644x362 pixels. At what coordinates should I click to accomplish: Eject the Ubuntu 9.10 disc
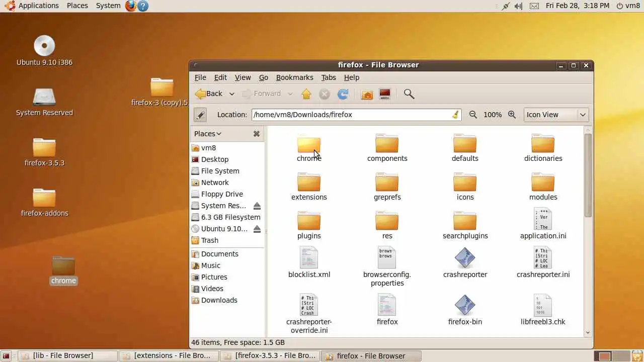click(257, 229)
